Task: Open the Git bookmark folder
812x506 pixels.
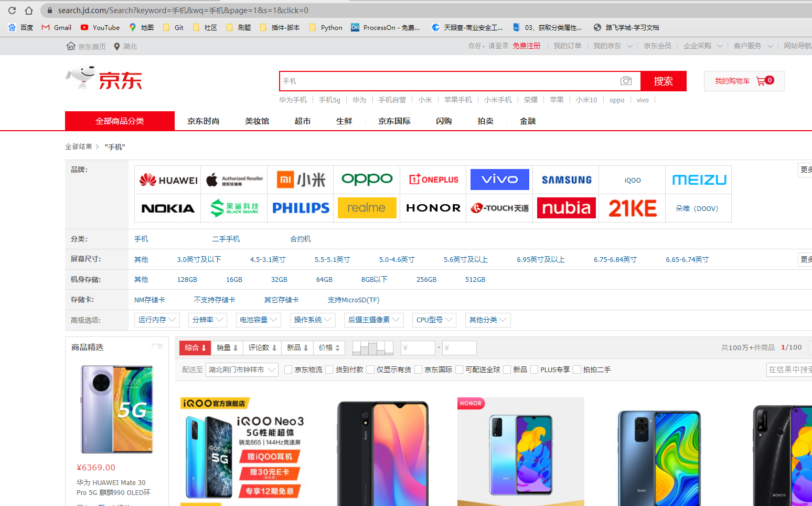Action: click(x=173, y=27)
